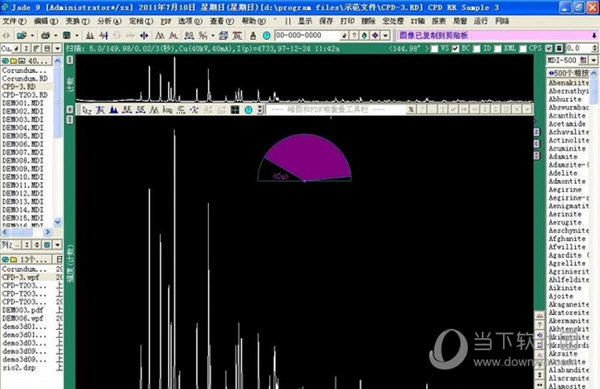Image resolution: width=600 pixels, height=389 pixels.
Task: Open the dropdown arrow next to printer icon
Action: (55, 36)
